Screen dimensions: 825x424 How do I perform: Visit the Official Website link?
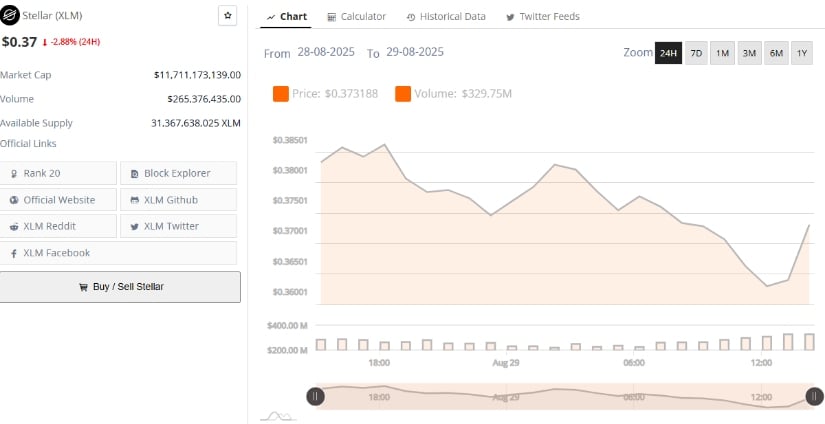[x=58, y=200]
